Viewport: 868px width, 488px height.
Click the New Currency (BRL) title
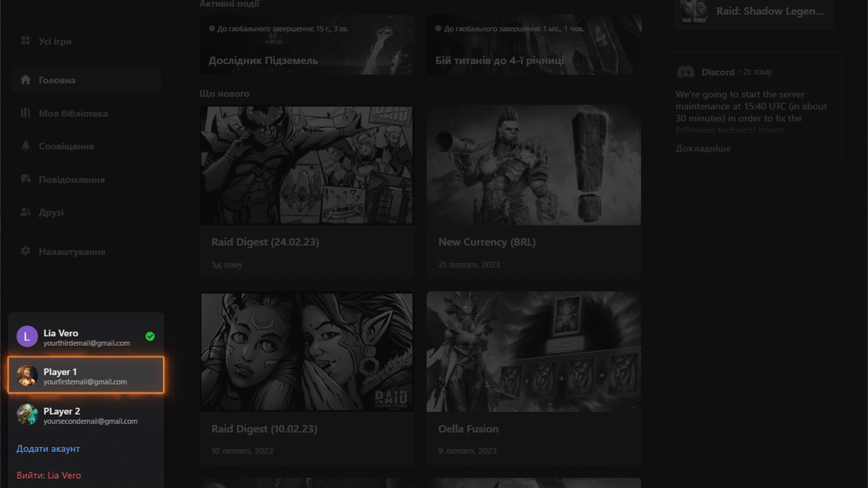tap(487, 242)
